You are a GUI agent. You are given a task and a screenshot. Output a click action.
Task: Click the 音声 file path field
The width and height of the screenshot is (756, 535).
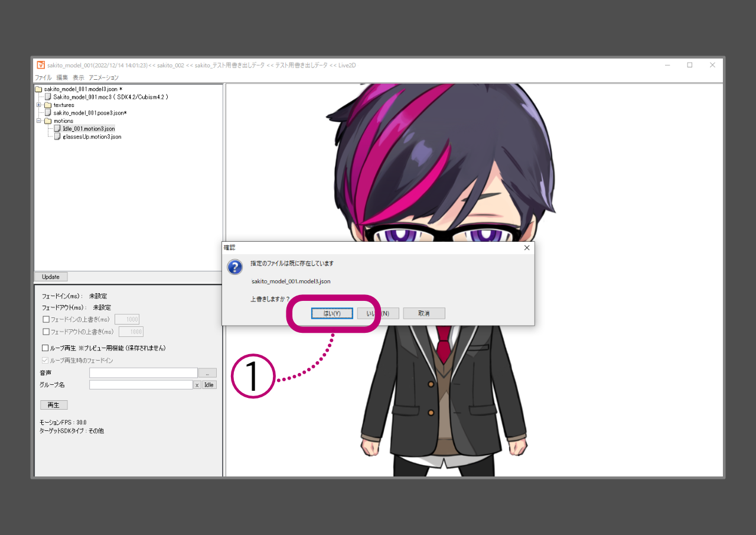[x=144, y=373]
